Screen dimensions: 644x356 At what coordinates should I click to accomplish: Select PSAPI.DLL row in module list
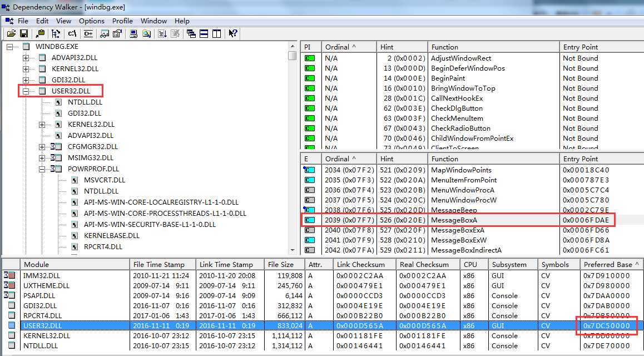pos(323,295)
